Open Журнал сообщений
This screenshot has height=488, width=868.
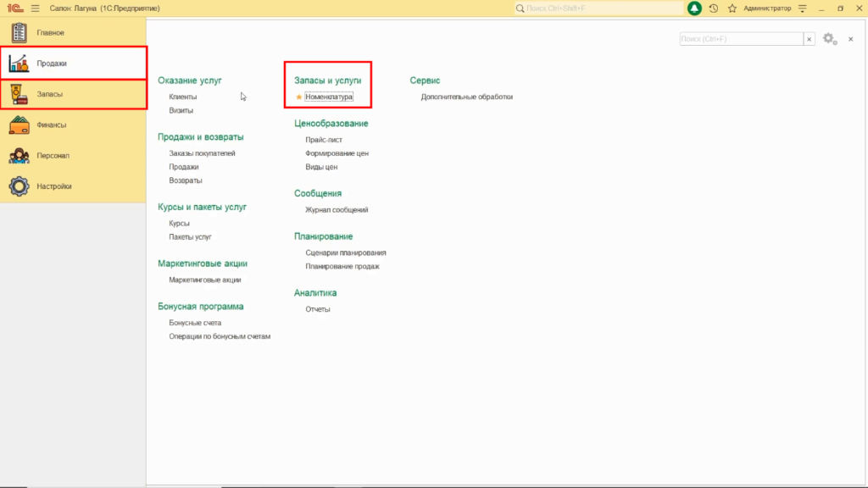tap(337, 210)
